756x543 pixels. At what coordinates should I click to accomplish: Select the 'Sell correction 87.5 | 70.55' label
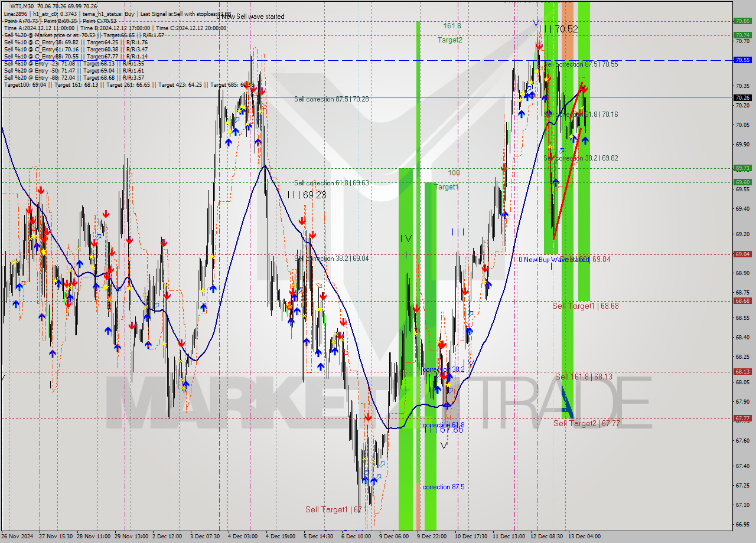tap(581, 64)
